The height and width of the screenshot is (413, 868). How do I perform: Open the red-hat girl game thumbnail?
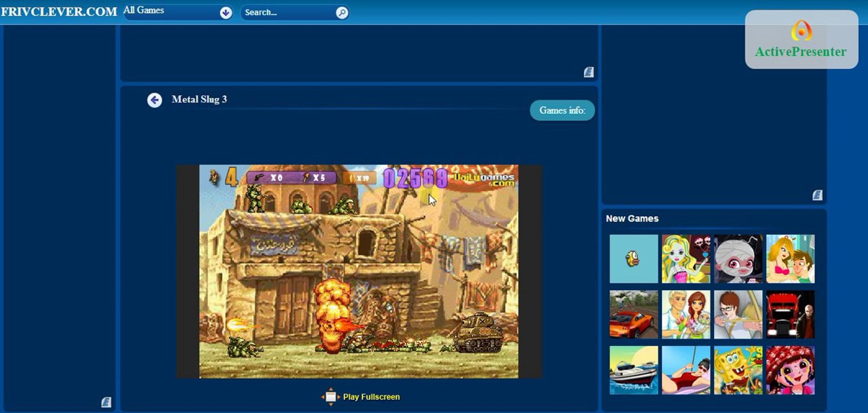pos(790,370)
